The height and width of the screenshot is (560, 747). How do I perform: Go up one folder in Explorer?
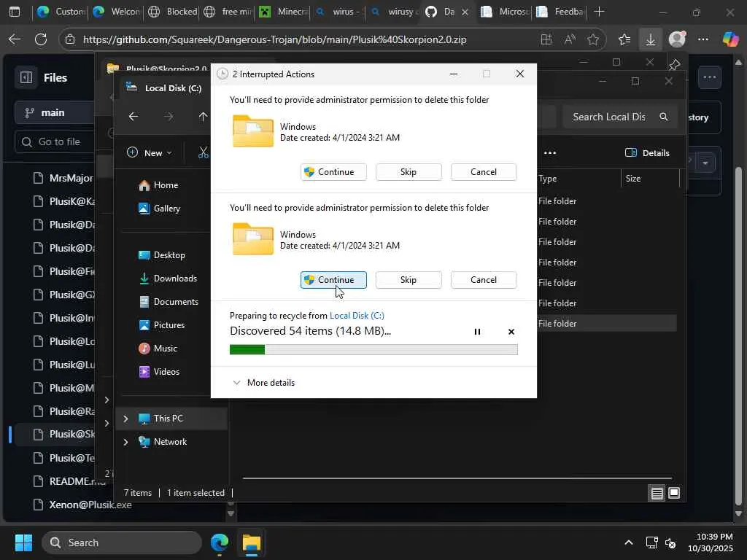click(x=203, y=117)
